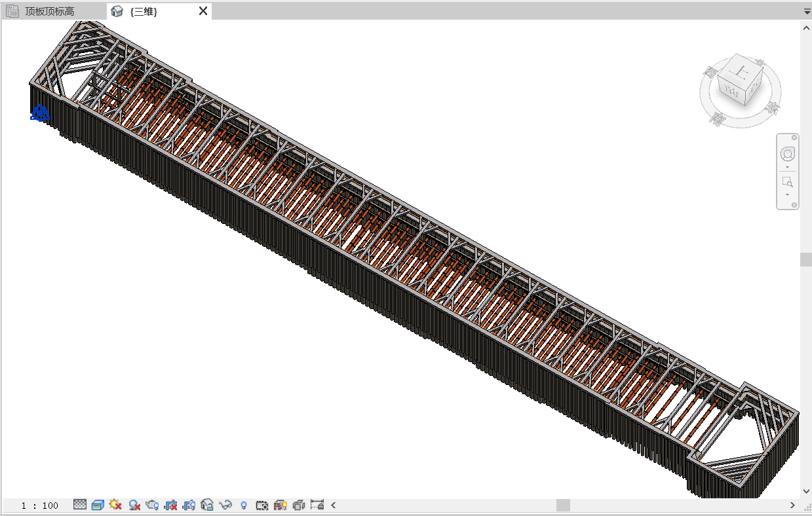Image resolution: width=812 pixels, height=516 pixels.
Task: Open the Show Rendering Dialog teapot icon
Action: pyautogui.click(x=152, y=505)
